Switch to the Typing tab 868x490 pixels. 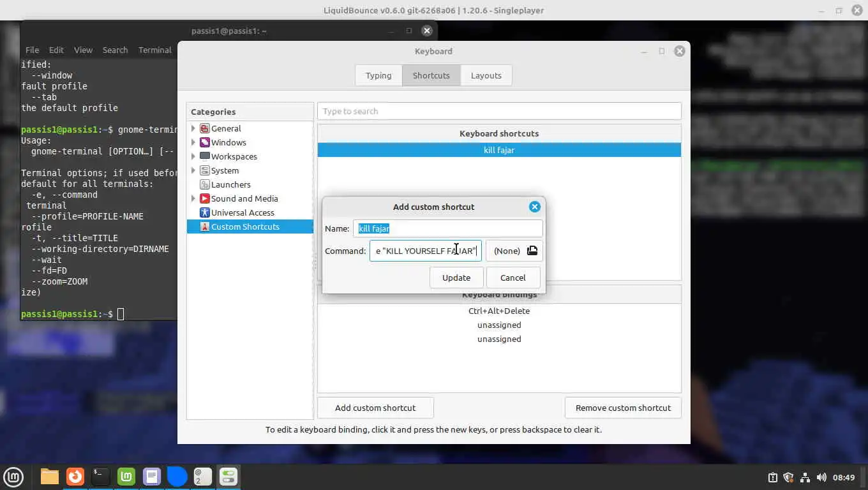point(378,75)
